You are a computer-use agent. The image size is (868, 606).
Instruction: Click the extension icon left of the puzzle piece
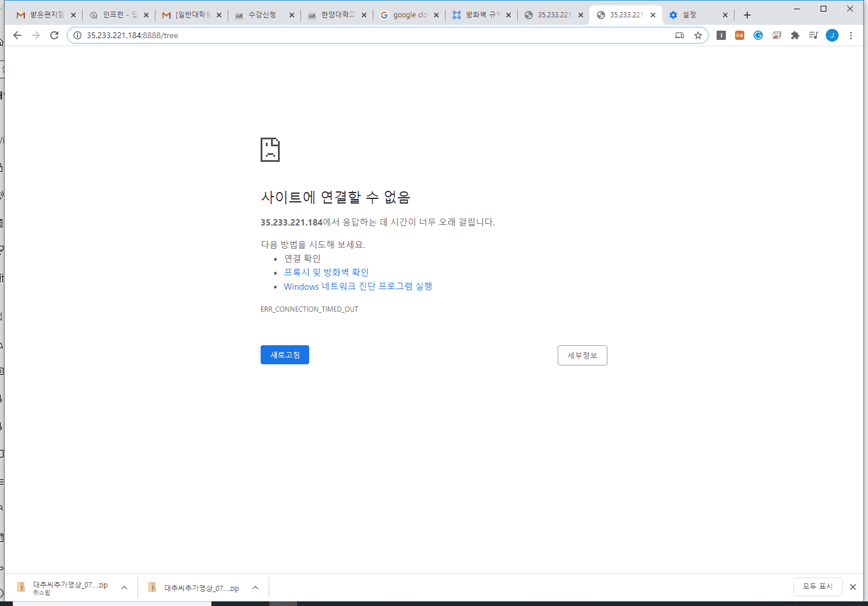(777, 35)
